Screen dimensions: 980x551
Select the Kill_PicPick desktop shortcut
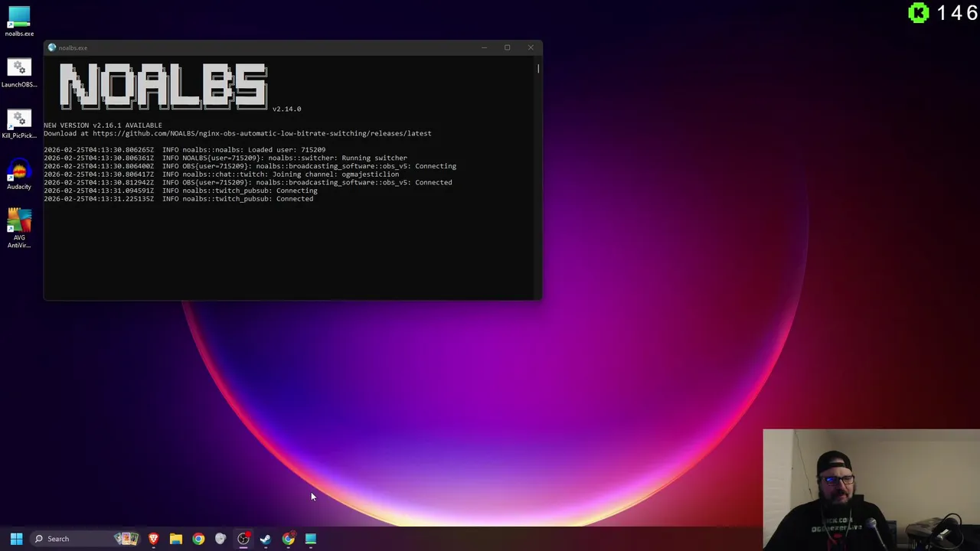[x=19, y=123]
